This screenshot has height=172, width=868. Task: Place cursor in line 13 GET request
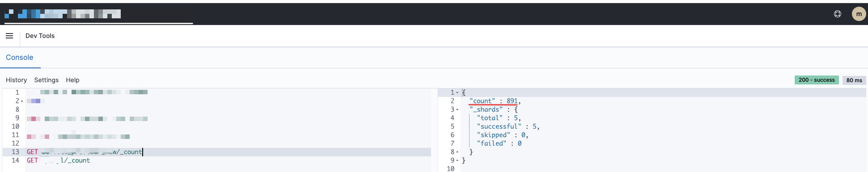coord(85,152)
